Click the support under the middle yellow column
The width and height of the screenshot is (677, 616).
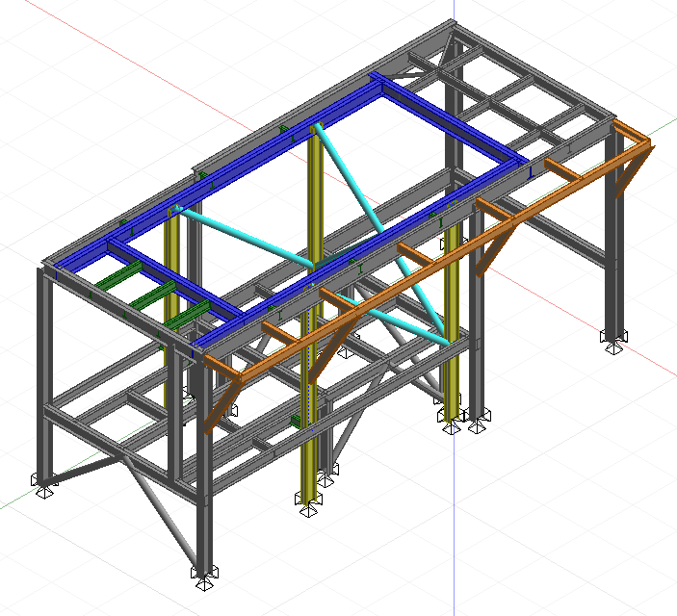click(308, 505)
